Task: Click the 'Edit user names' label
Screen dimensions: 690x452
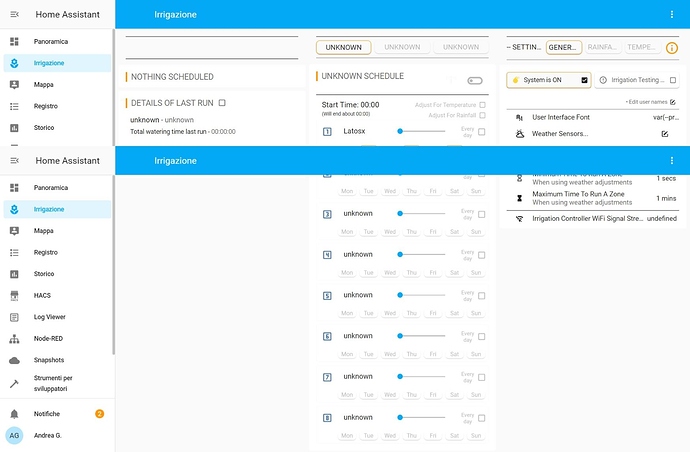Action: [x=648, y=102]
